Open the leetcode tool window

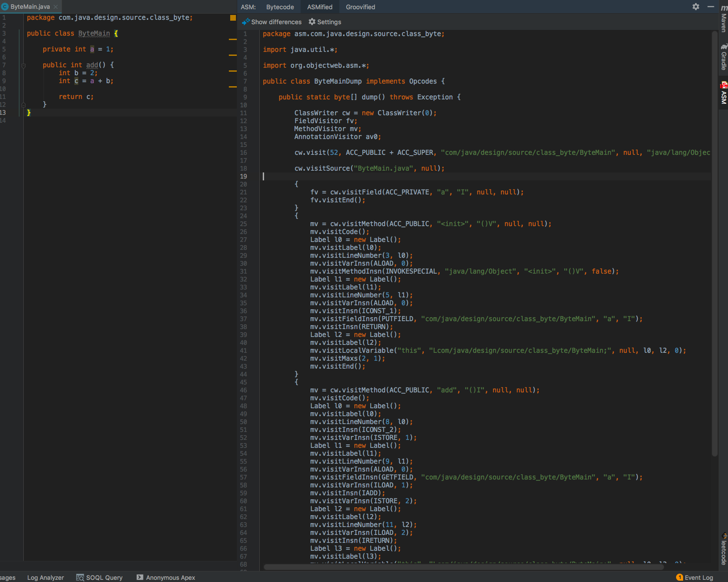point(724,549)
